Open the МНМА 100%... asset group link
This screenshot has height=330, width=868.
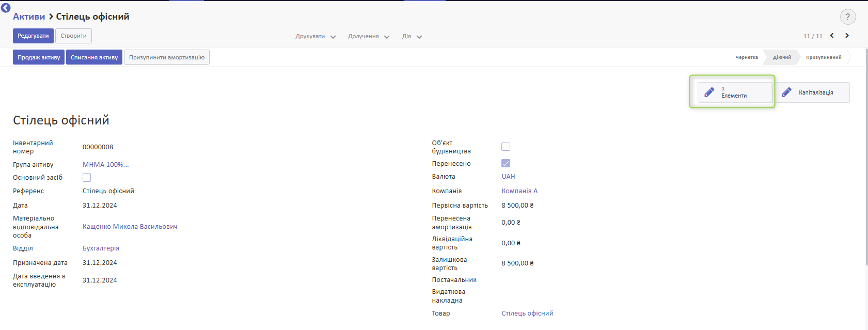point(106,165)
